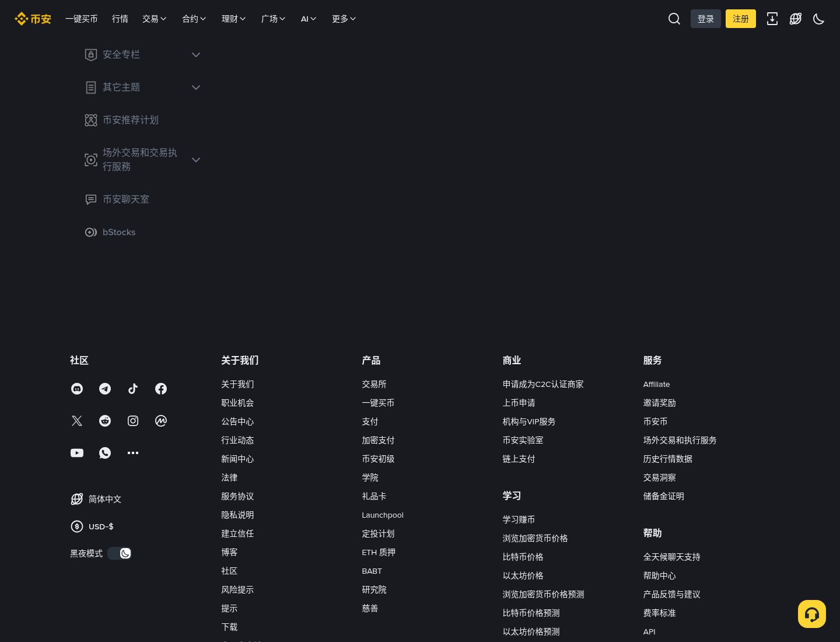Open the 比特币价格 footer link
Viewport: 840px width, 642px height.
click(523, 557)
